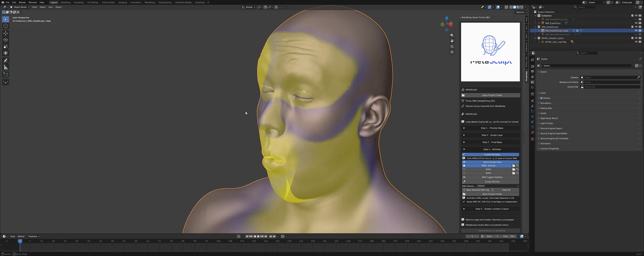Open the Bake Resolution Default dropdown
644x256 pixels.
pyautogui.click(x=498, y=186)
